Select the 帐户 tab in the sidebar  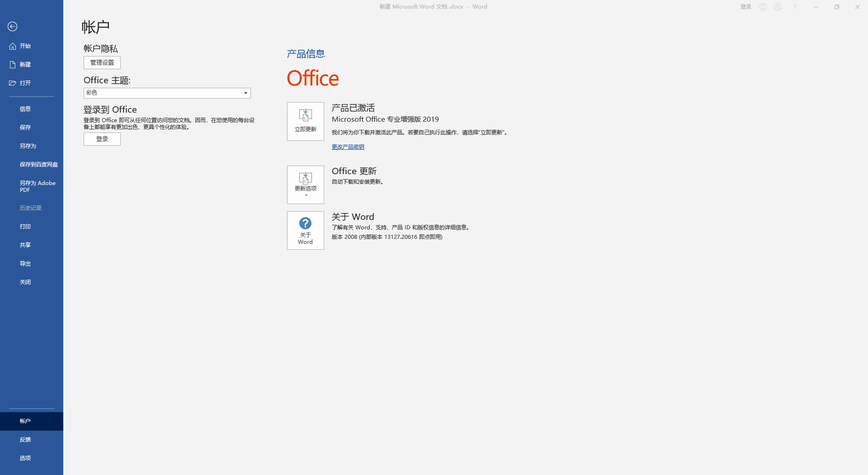pyautogui.click(x=32, y=421)
